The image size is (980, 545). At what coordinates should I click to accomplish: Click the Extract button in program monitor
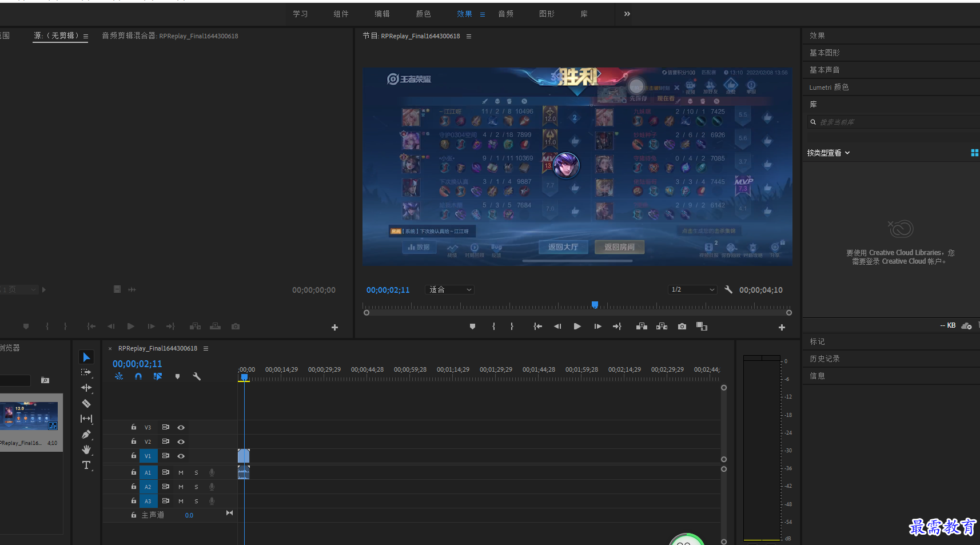pyautogui.click(x=662, y=327)
